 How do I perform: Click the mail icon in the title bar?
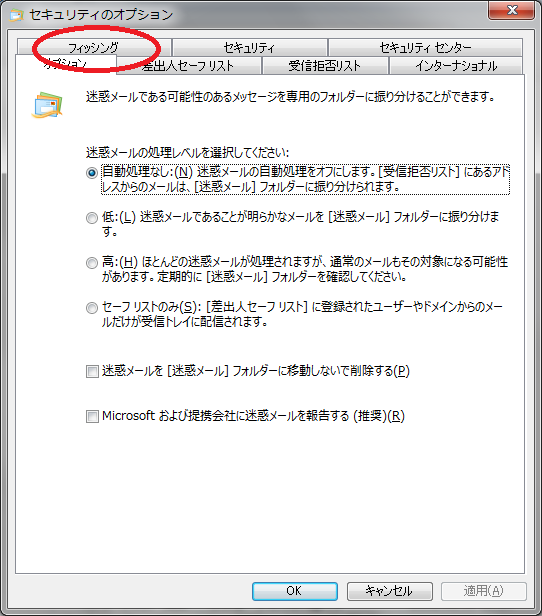coord(16,15)
